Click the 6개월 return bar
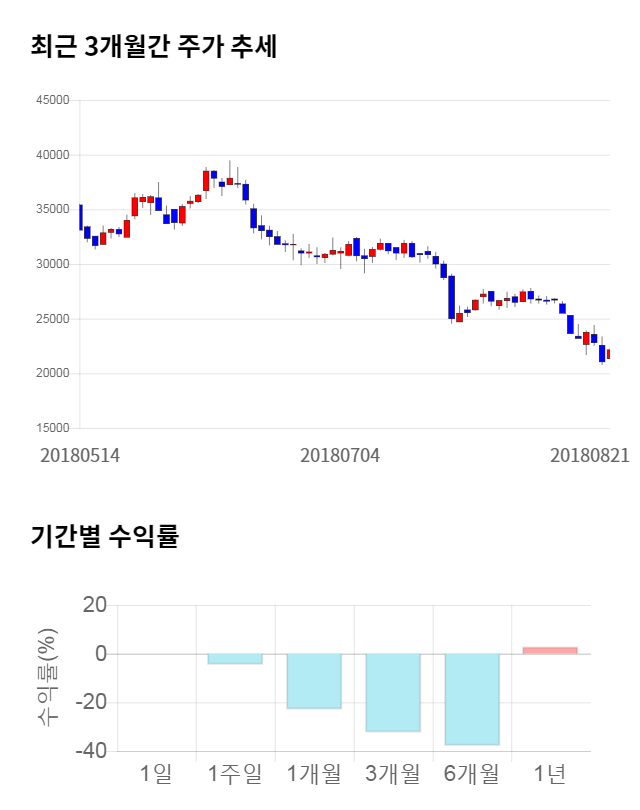640x810 pixels. tap(472, 699)
